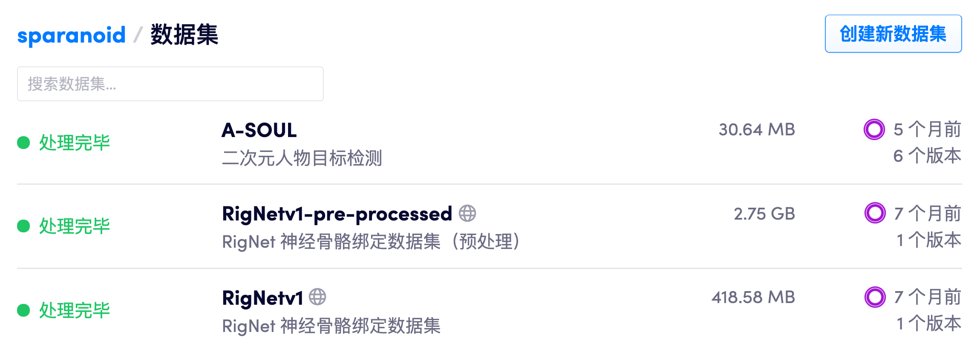
Task: Focus the 搜索数据集 search field
Action: click(x=170, y=84)
